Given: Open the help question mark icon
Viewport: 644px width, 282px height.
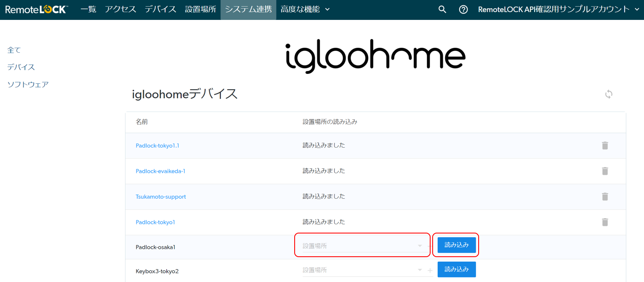Looking at the screenshot, I should 463,10.
